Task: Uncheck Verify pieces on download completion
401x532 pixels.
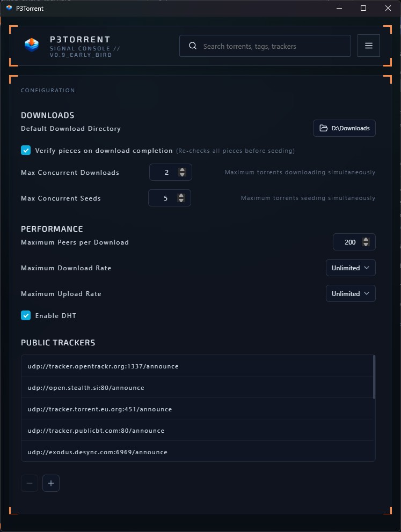Action: (26, 150)
